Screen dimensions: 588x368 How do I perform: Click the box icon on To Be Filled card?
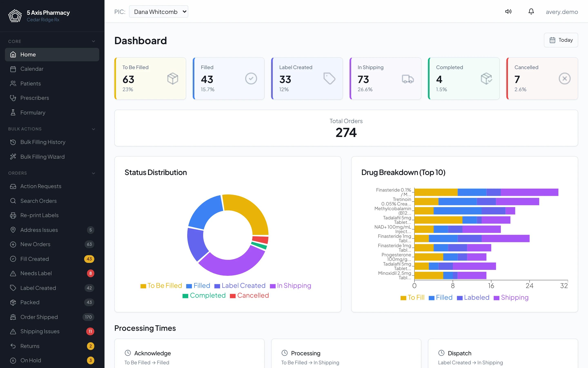coord(173,79)
